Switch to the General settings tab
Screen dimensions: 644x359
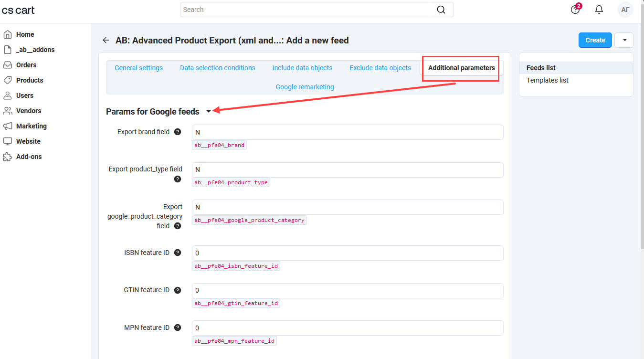(x=138, y=68)
